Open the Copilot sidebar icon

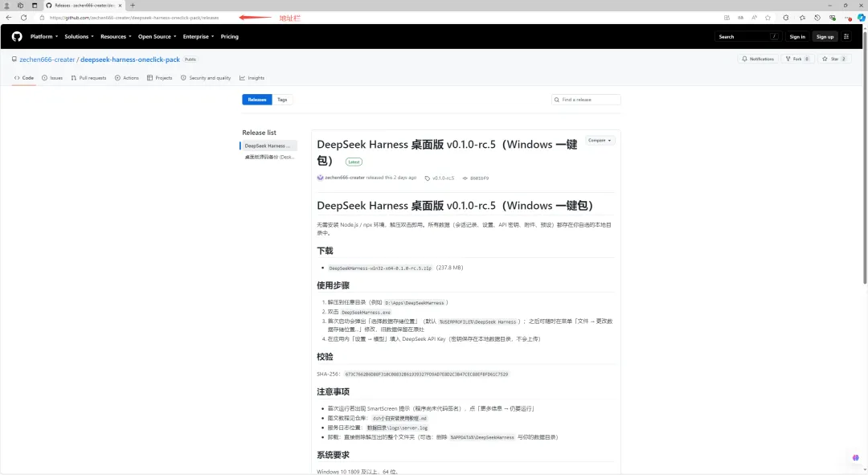(x=862, y=18)
